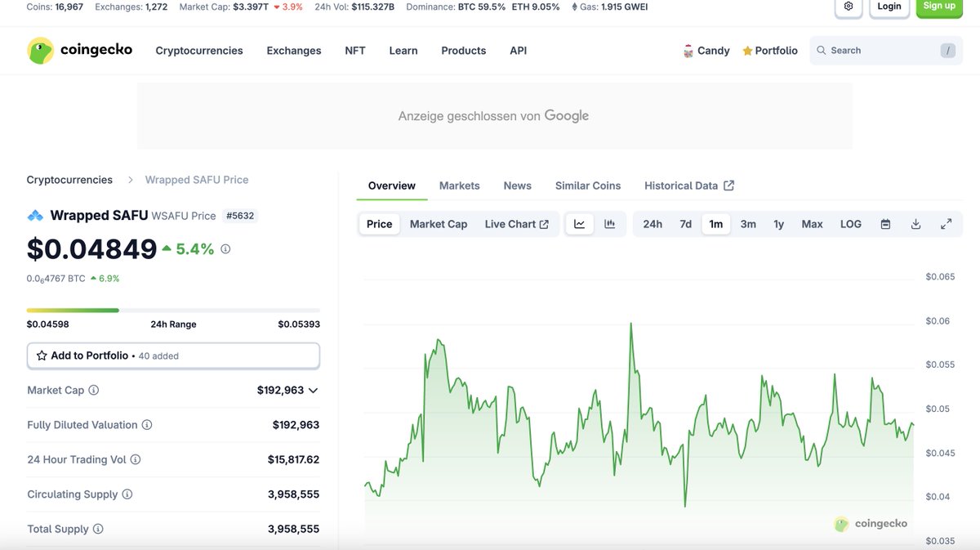Image resolution: width=980 pixels, height=550 pixels.
Task: Set chart range to 3m
Action: coord(748,224)
